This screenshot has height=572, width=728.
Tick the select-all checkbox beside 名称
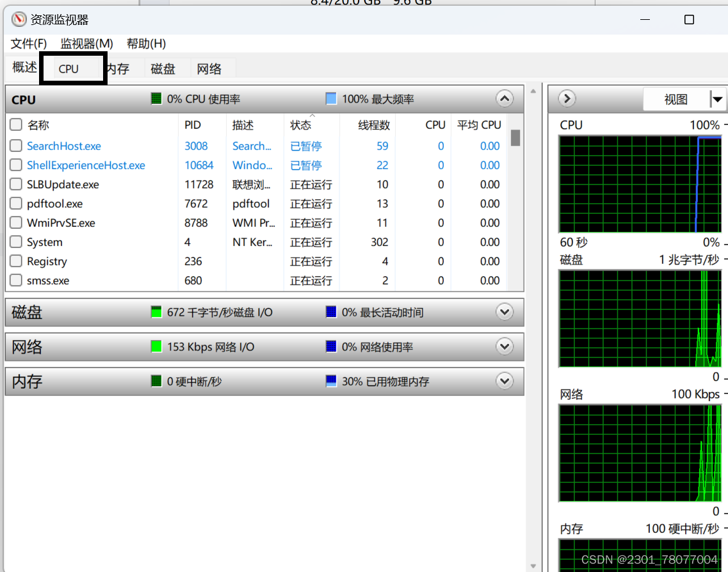click(16, 124)
